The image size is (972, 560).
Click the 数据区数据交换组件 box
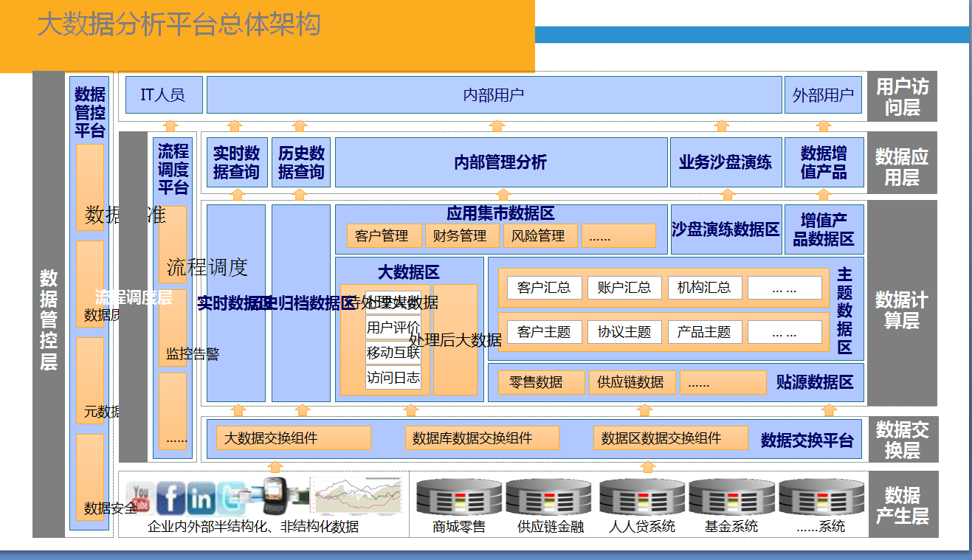click(670, 438)
